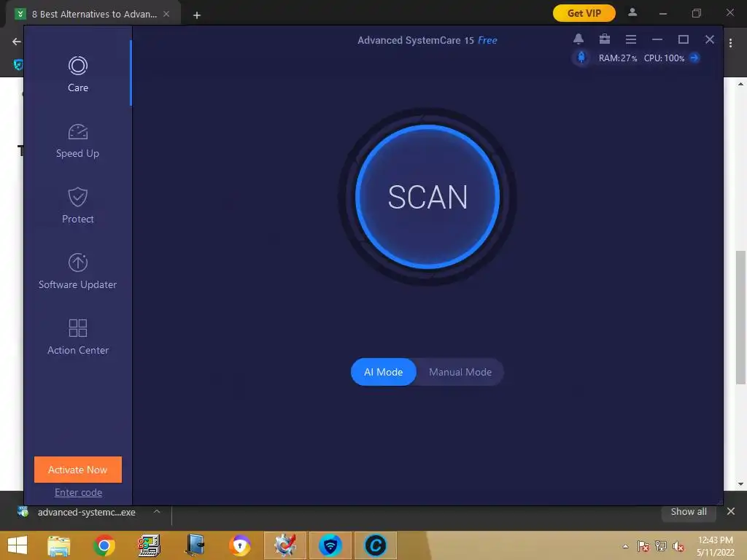
Task: Open the browser three-dot menu
Action: 730,43
